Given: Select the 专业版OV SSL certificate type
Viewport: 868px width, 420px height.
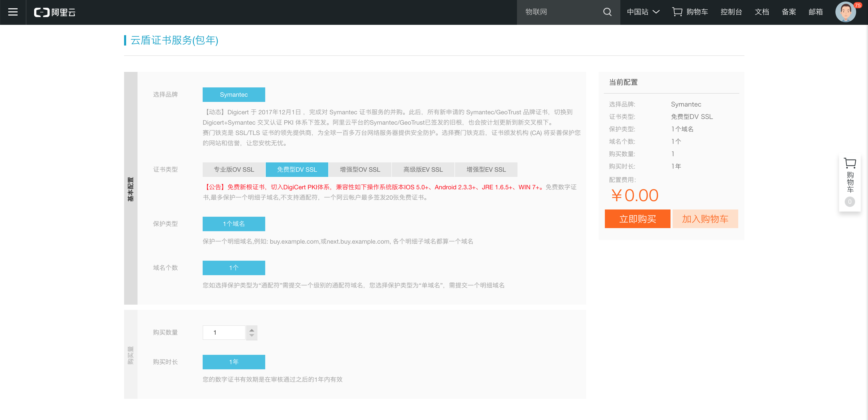Looking at the screenshot, I should pyautogui.click(x=233, y=170).
